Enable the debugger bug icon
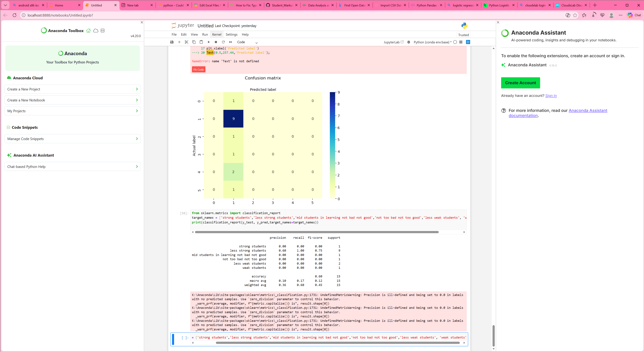This screenshot has height=352, width=644. [x=409, y=42]
